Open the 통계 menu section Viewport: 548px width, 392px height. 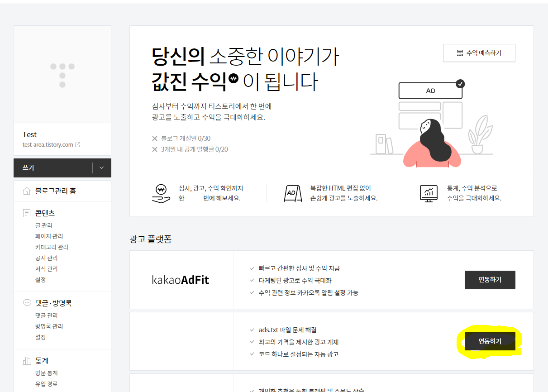pos(42,361)
